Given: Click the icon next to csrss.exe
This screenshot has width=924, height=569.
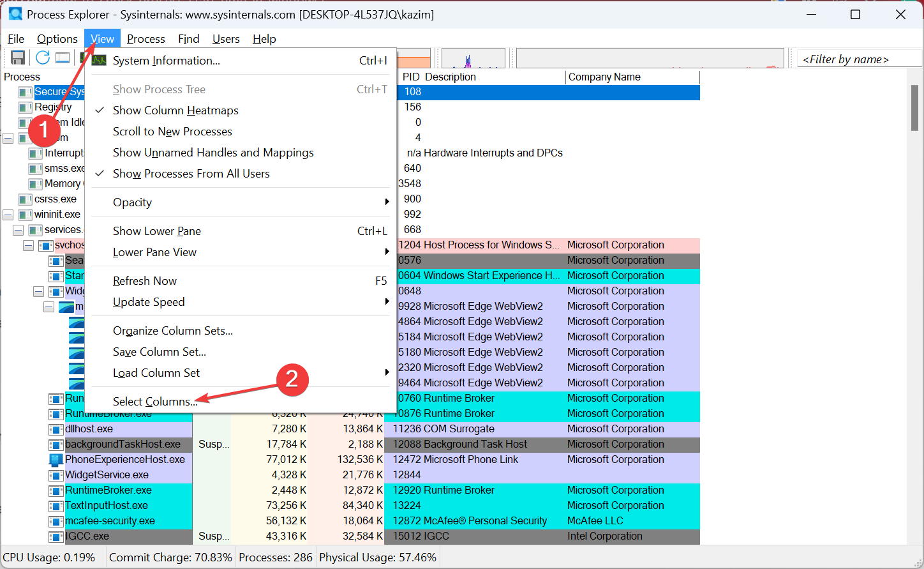Looking at the screenshot, I should (x=26, y=199).
